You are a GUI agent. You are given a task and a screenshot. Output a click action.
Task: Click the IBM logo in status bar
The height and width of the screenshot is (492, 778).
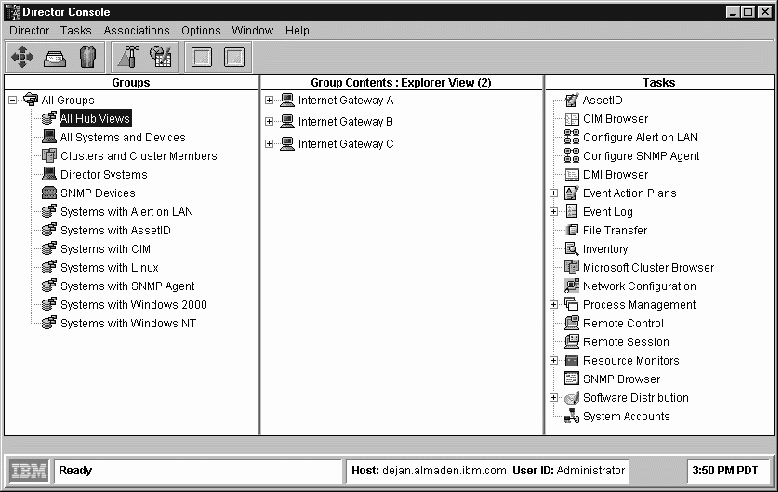point(28,469)
